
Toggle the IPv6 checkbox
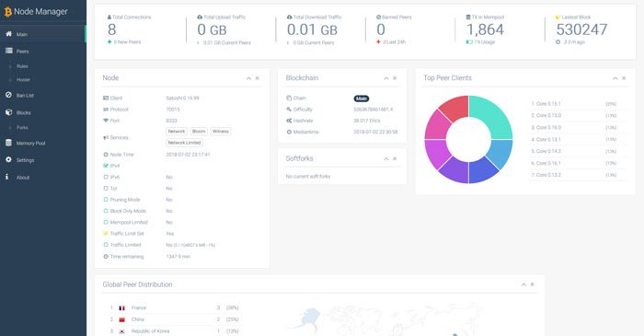106,177
